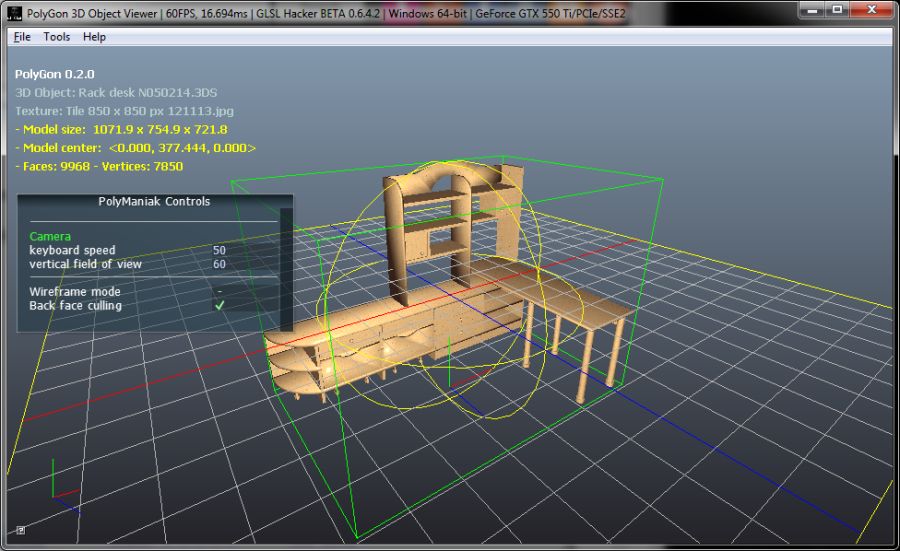Click the PolyGon app icon in title bar

pos(14,11)
